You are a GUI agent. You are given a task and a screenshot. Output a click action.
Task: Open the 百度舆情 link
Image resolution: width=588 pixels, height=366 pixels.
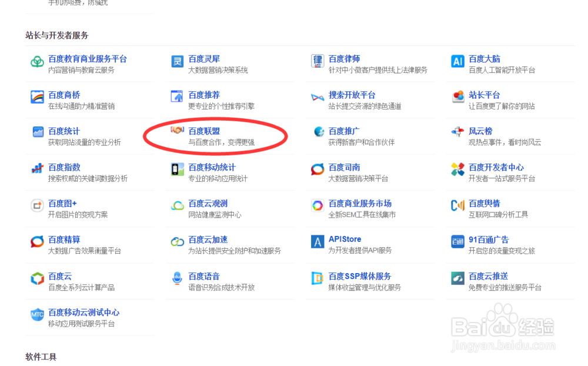click(x=484, y=204)
